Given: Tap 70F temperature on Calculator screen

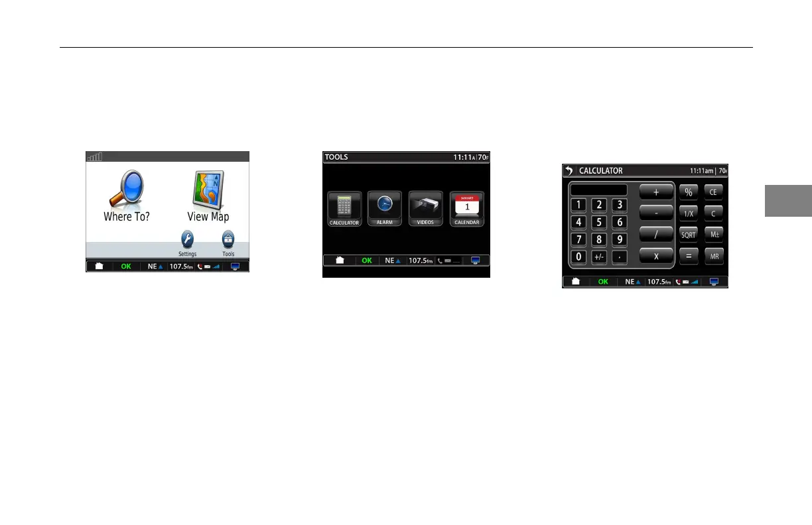Looking at the screenshot, I should click(723, 170).
